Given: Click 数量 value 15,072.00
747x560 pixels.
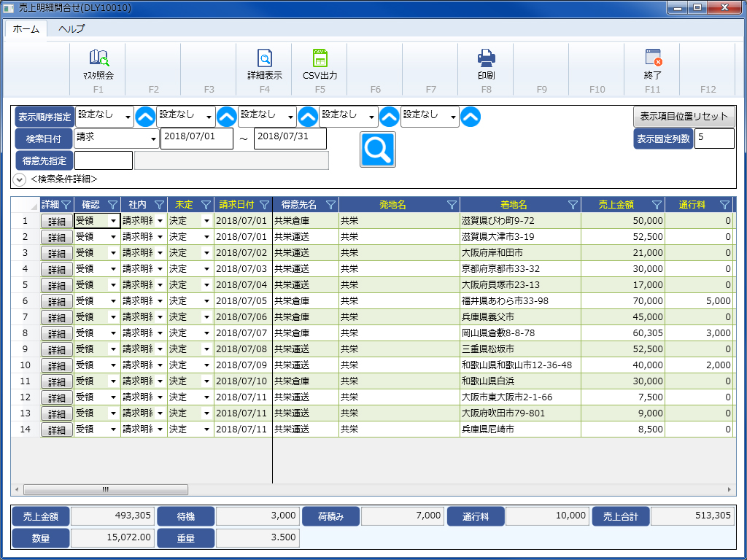Looking at the screenshot, I should [112, 537].
